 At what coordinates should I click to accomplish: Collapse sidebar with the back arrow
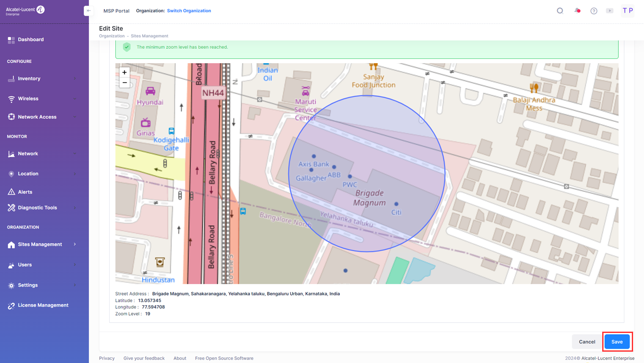coord(88,11)
